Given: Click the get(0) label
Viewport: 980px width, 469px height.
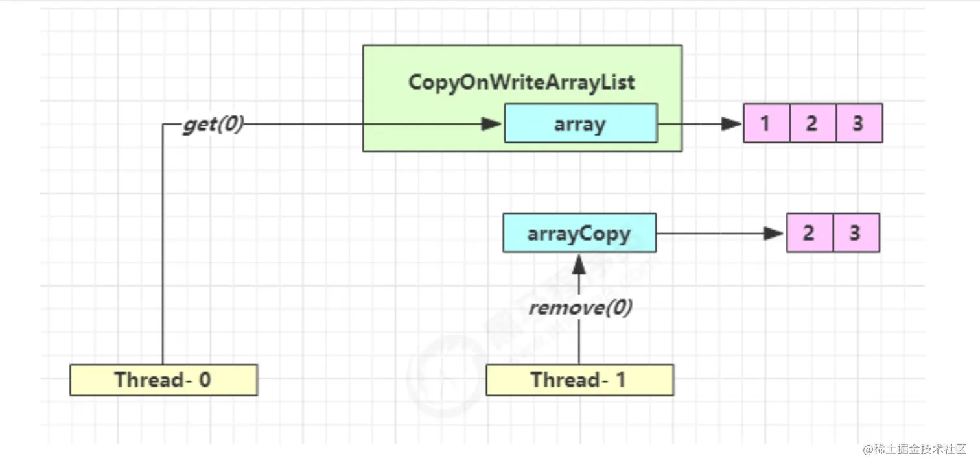Looking at the screenshot, I should pyautogui.click(x=213, y=124).
